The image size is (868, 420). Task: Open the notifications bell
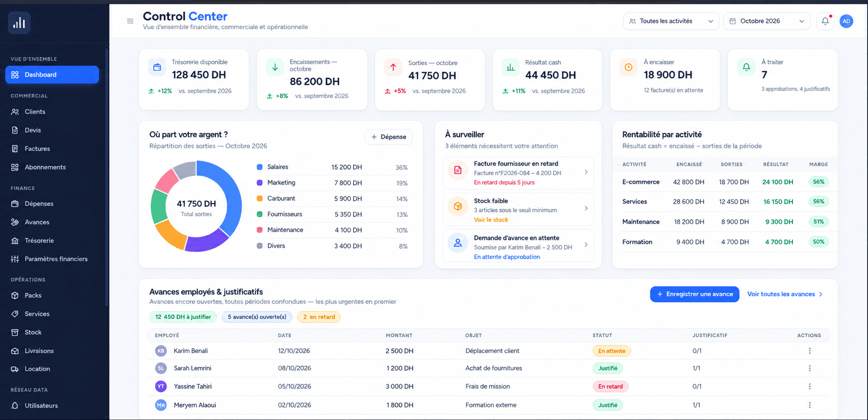point(825,21)
